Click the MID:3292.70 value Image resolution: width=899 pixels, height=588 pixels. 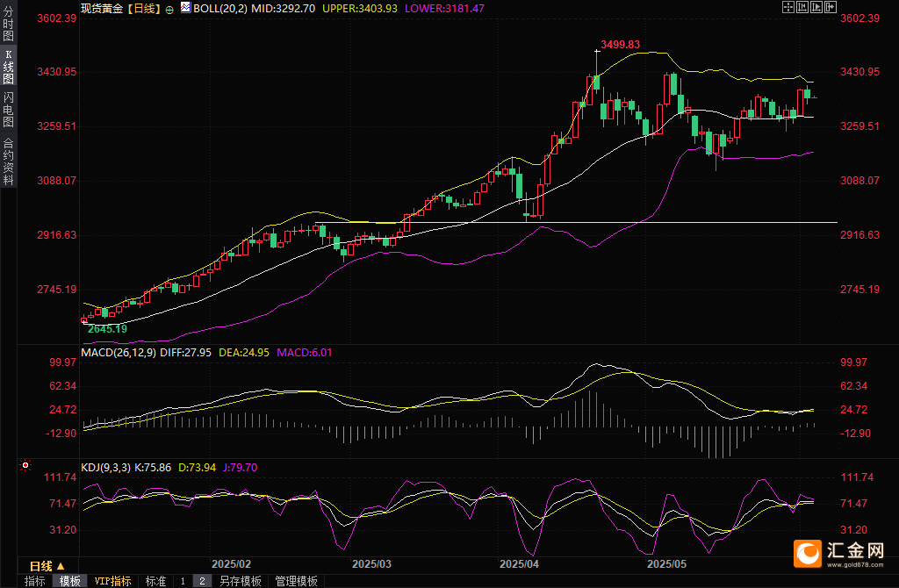284,9
